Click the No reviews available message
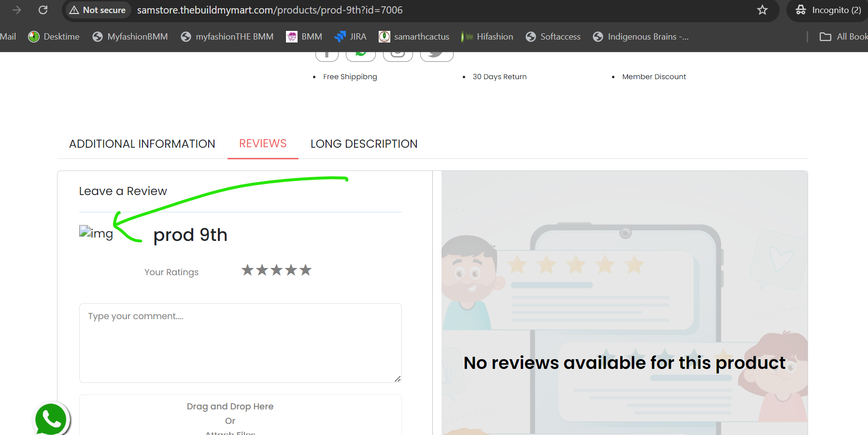The height and width of the screenshot is (435, 868). click(x=625, y=363)
